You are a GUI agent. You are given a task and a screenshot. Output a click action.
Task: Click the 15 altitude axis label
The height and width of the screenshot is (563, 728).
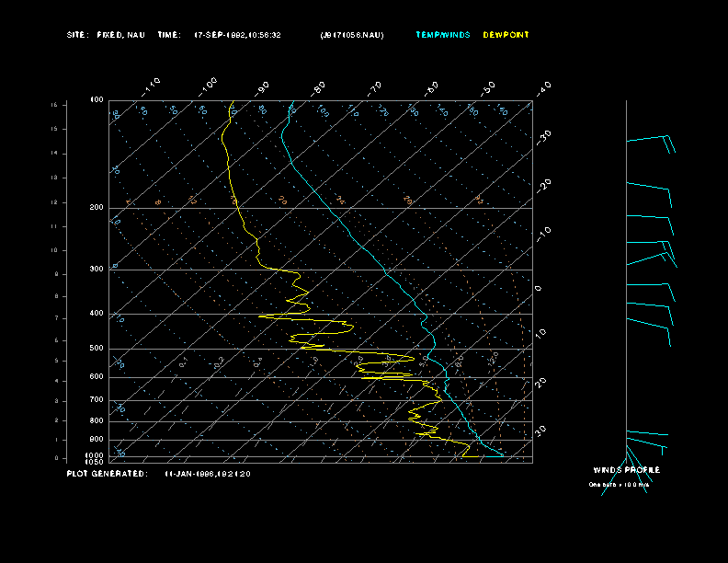coord(54,129)
